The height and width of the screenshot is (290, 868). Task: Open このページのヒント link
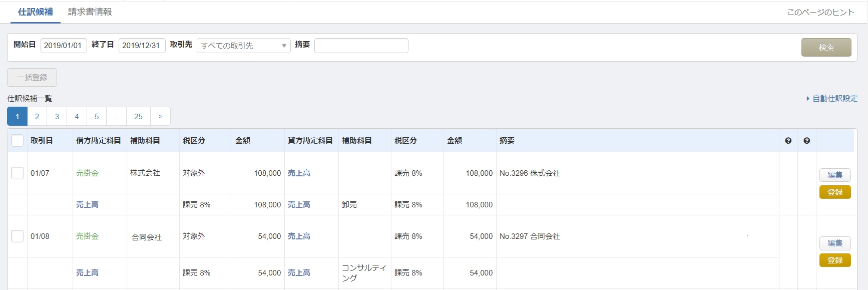point(820,12)
